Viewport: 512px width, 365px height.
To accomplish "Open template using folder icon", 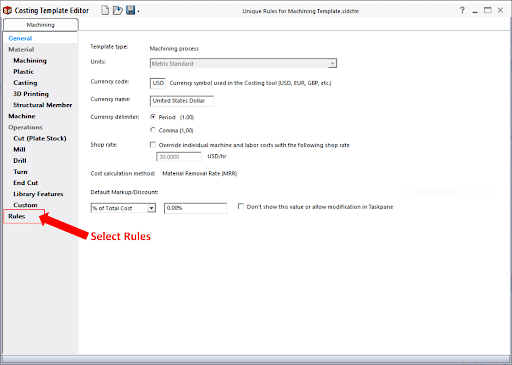I will (117, 10).
